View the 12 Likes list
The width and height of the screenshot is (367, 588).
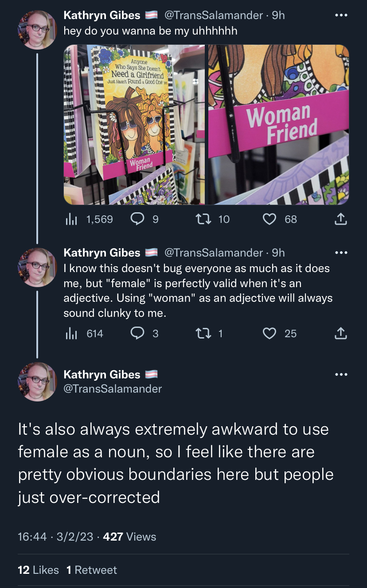click(38, 570)
